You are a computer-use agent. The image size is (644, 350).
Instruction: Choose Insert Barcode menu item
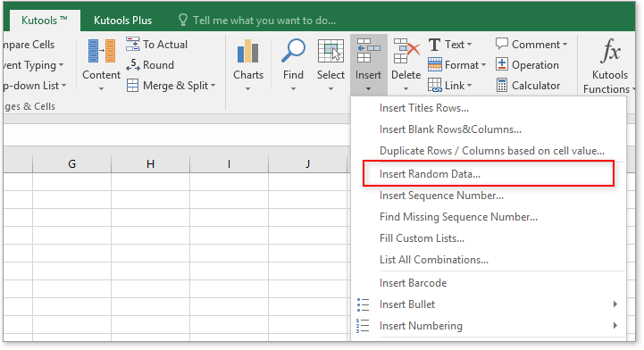tap(489, 283)
